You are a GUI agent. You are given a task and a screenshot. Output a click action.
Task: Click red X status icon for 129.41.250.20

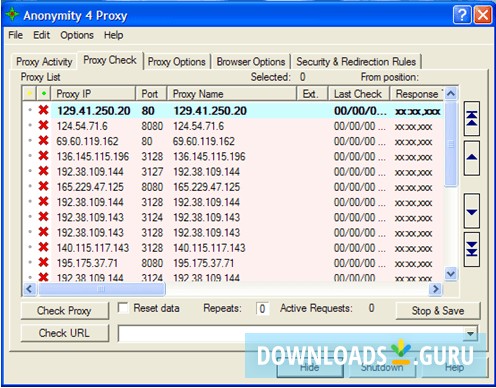point(43,110)
